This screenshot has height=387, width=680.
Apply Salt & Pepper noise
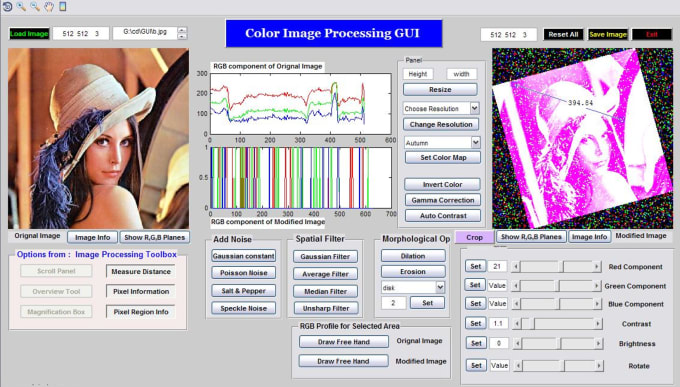(x=244, y=291)
